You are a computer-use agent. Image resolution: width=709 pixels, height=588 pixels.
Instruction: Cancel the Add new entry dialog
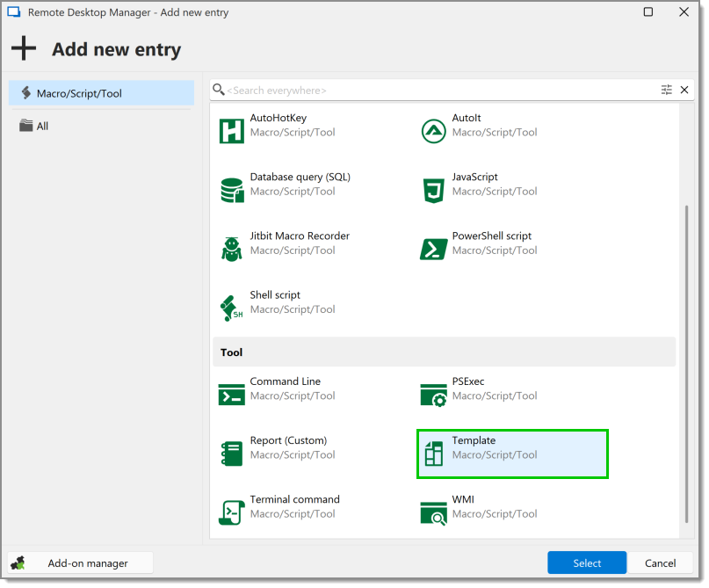coord(660,563)
